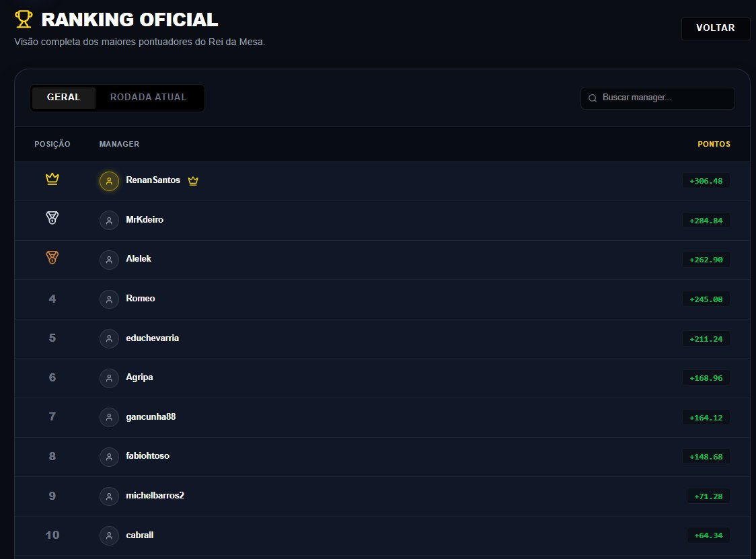This screenshot has height=559, width=756.
Task: Click position number 4 in Romeo row
Action: [52, 299]
